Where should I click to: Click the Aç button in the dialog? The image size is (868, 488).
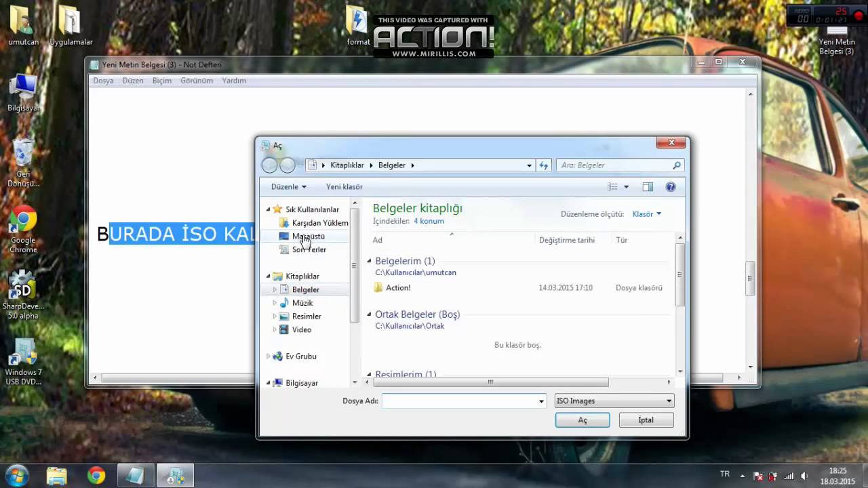583,420
